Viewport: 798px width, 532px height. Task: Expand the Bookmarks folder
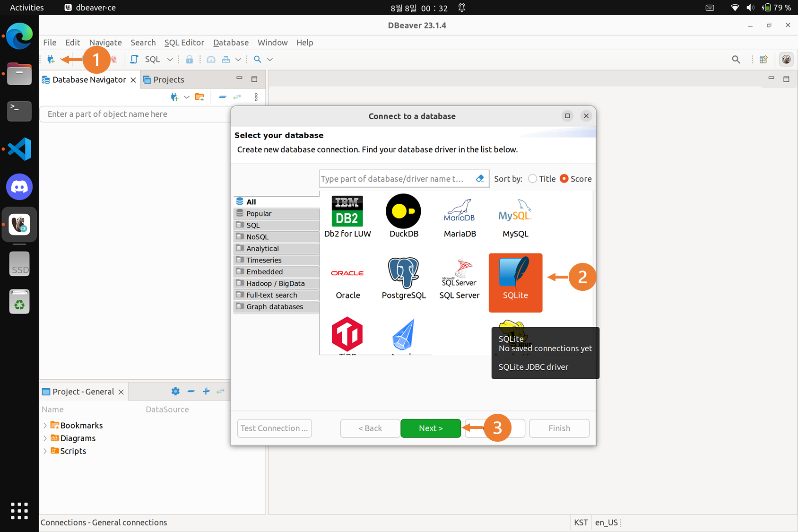click(45, 425)
